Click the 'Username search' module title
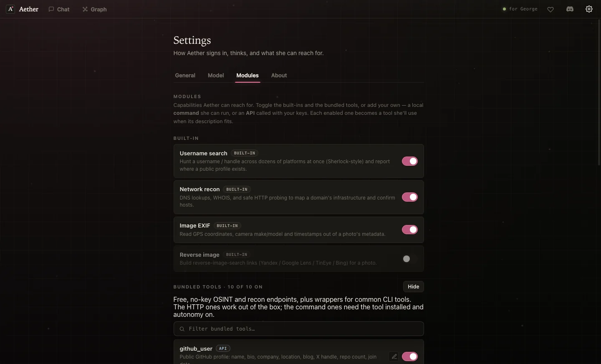The width and height of the screenshot is (601, 364). [204, 153]
